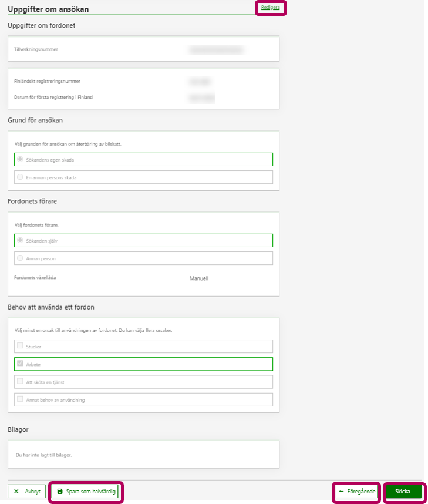The height and width of the screenshot is (504, 428).
Task: Open the Redigera link
Action: 270,7
